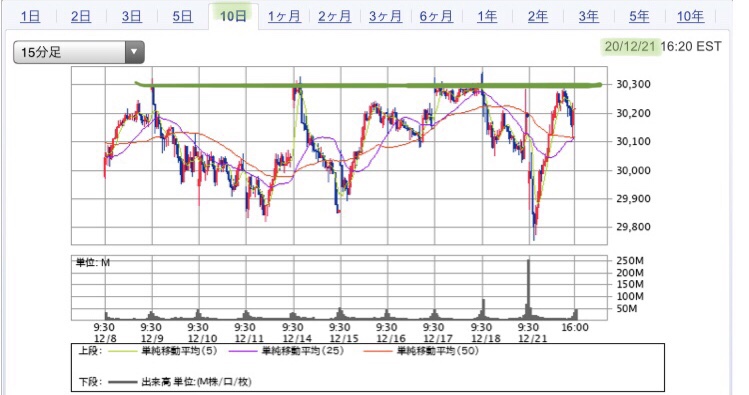Show the 5年 chart range

(639, 17)
